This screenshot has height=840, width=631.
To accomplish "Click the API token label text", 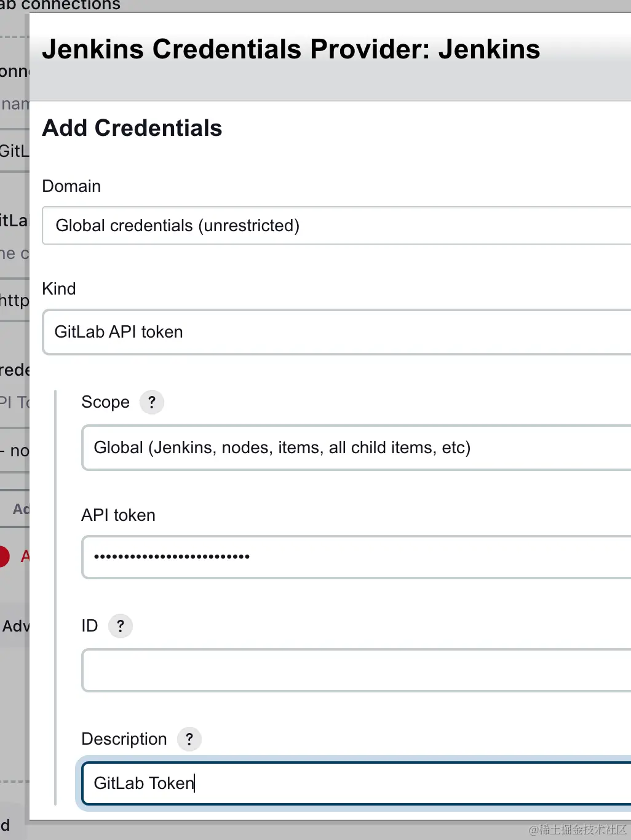I will (x=118, y=515).
